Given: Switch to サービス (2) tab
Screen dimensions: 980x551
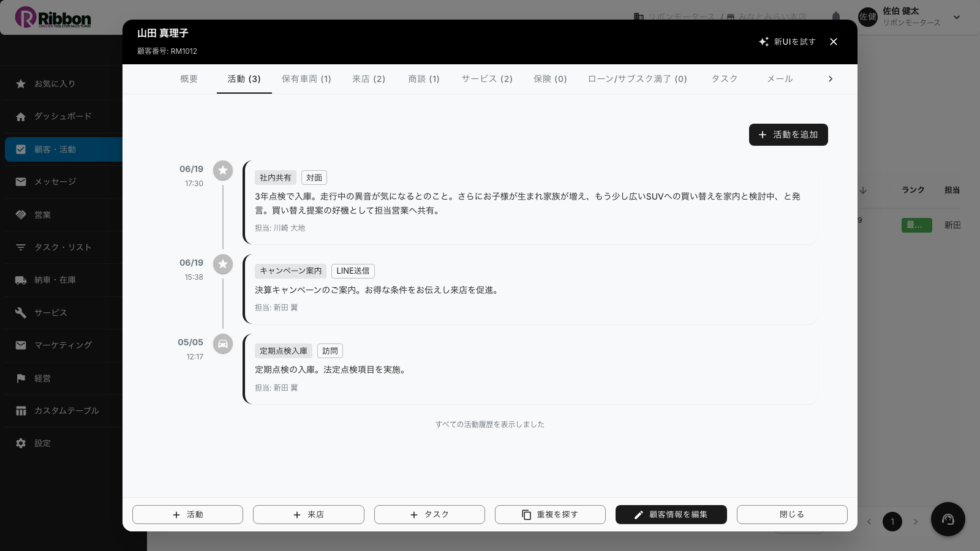Looking at the screenshot, I should [487, 79].
